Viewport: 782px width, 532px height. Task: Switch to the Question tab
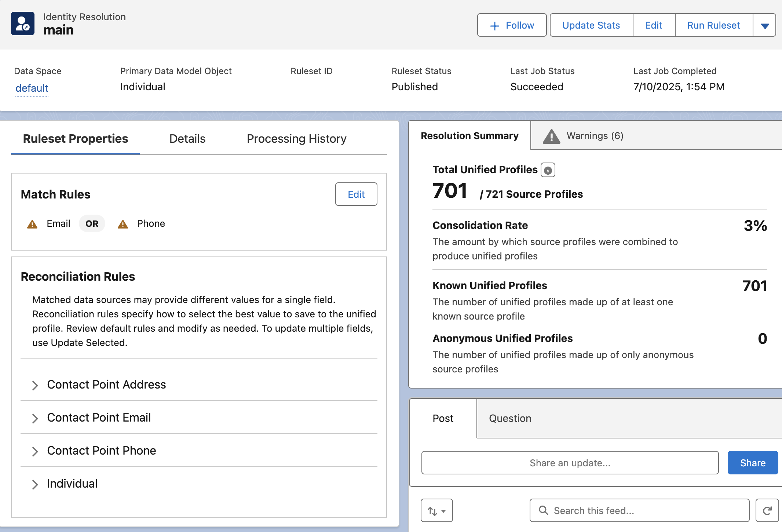tap(509, 418)
